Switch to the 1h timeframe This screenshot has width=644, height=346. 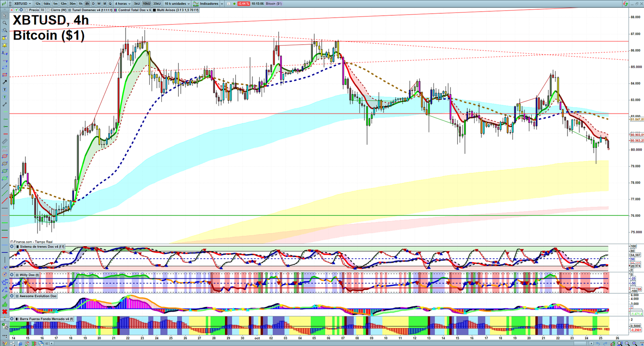80,4
